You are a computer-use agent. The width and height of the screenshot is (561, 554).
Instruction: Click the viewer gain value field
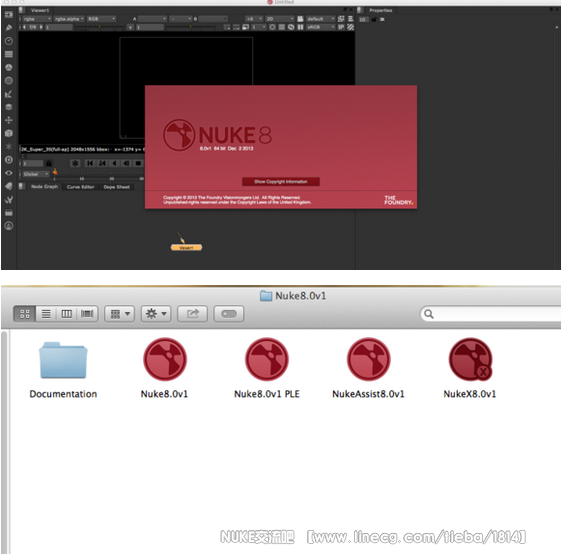(59, 27)
